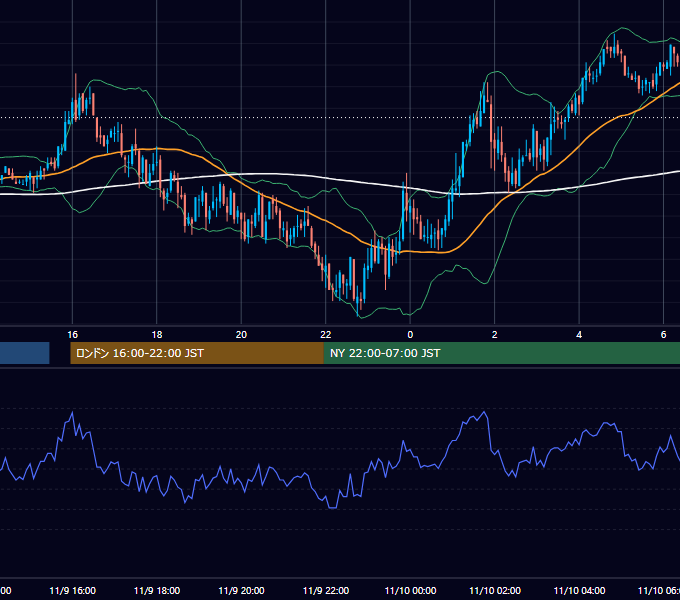Viewport: 680px width, 600px height.
Task: Click the "11/9 22:00" date label
Action: point(326,590)
